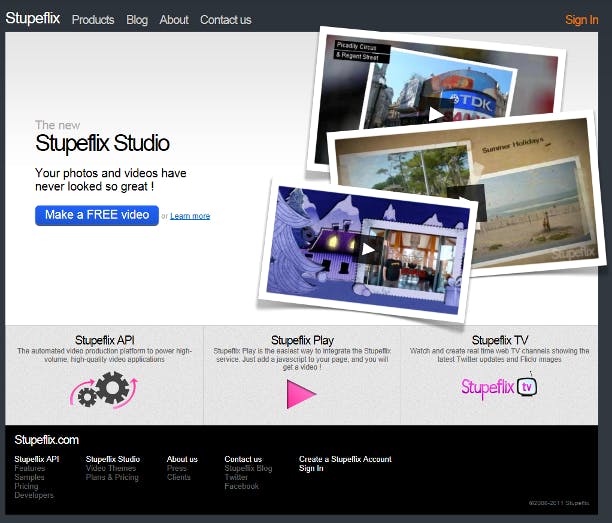Click the orange Sign In link
612x523 pixels.
[x=582, y=20]
